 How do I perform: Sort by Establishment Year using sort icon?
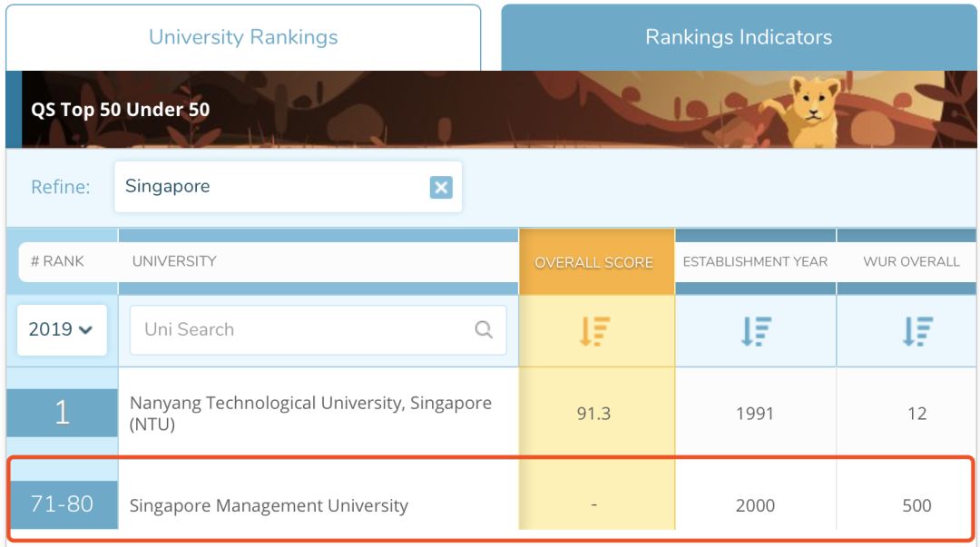click(755, 331)
